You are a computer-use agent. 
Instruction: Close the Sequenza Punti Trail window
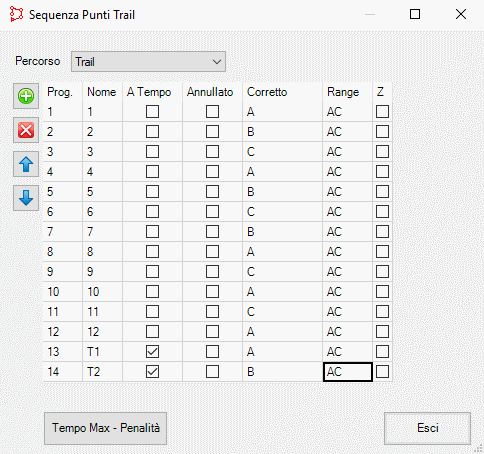click(461, 14)
